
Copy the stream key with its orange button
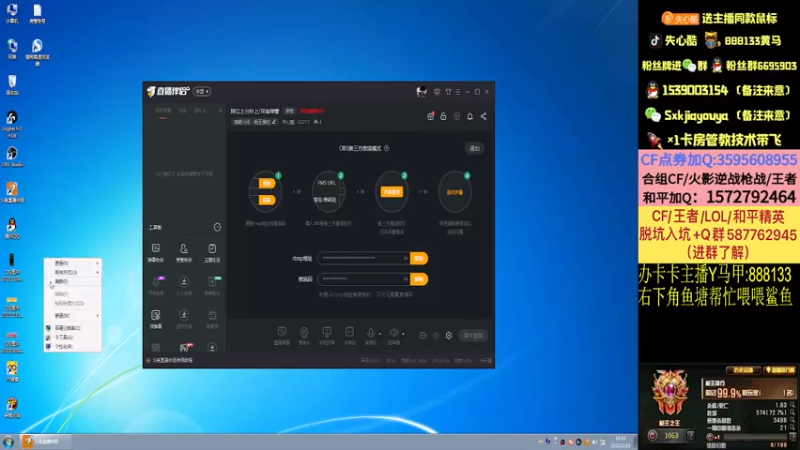[419, 279]
